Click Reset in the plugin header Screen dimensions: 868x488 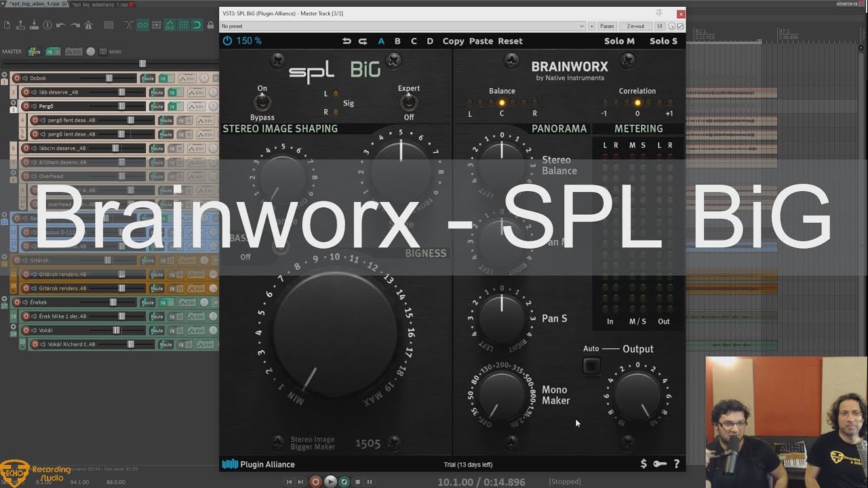[510, 41]
